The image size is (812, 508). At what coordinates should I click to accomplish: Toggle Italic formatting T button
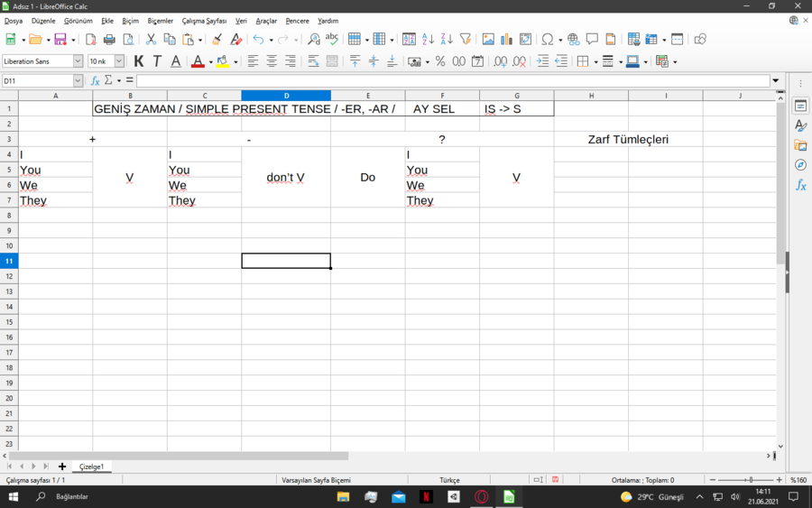coord(157,61)
